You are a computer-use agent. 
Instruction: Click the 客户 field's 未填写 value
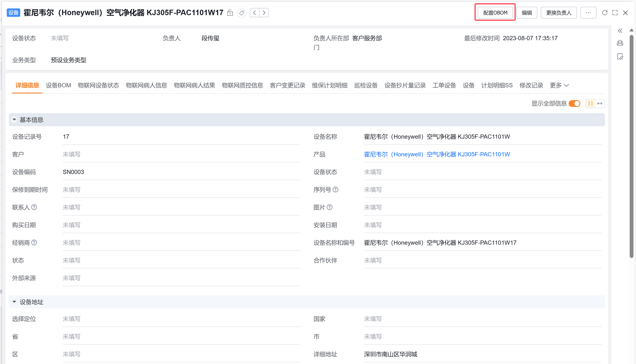point(72,154)
